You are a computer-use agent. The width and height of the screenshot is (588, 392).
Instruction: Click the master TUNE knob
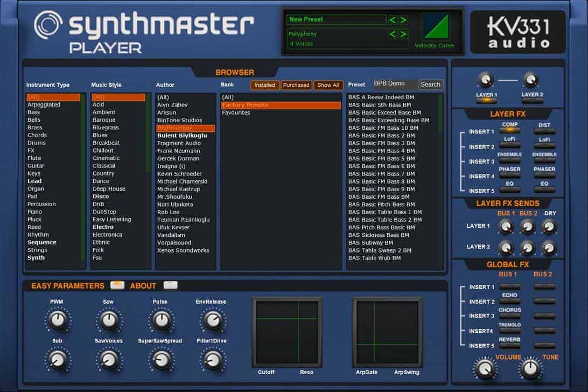pyautogui.click(x=530, y=368)
